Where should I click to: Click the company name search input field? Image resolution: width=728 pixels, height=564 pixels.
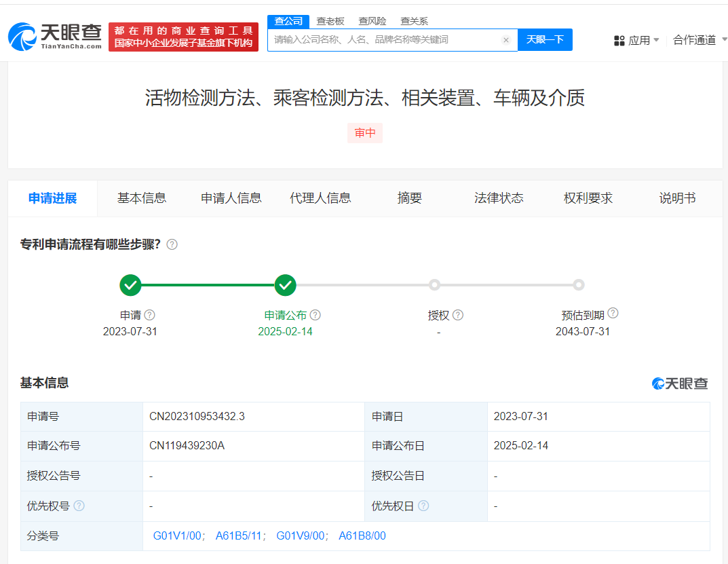[383, 40]
